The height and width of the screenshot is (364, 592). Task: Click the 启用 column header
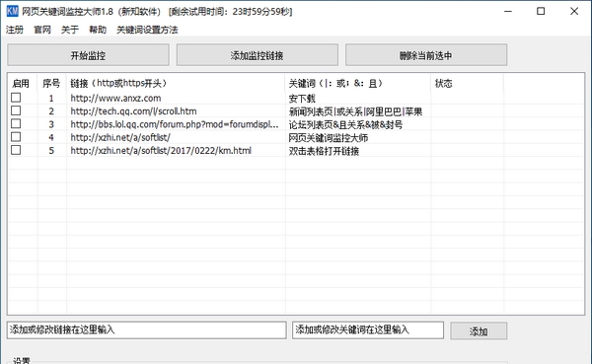tap(23, 83)
